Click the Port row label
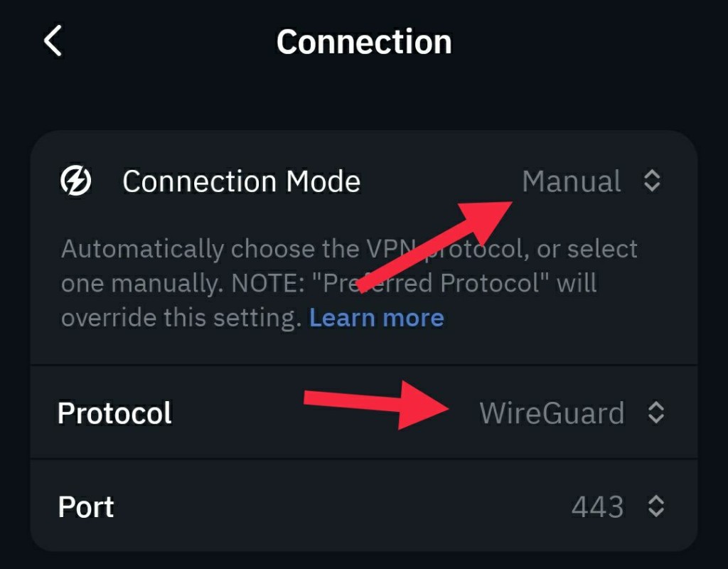 click(x=85, y=506)
